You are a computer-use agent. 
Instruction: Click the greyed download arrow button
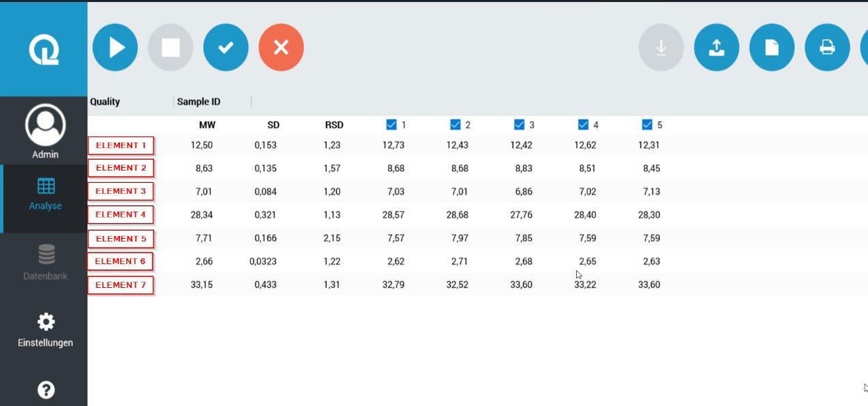click(x=661, y=48)
